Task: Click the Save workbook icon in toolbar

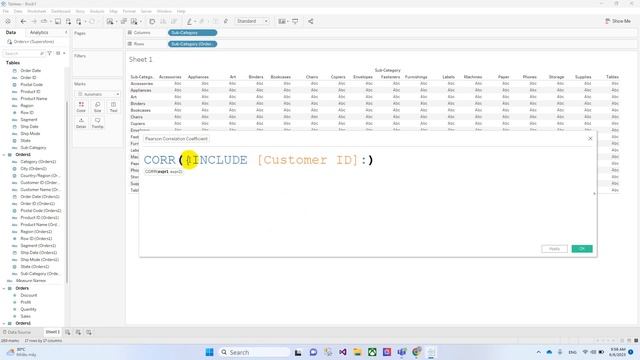Action: pyautogui.click(x=58, y=21)
